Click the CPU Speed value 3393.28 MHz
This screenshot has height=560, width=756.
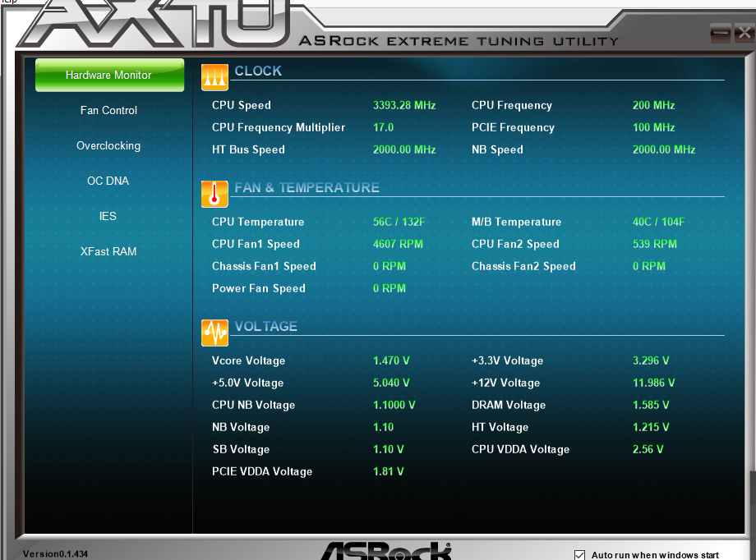(404, 105)
